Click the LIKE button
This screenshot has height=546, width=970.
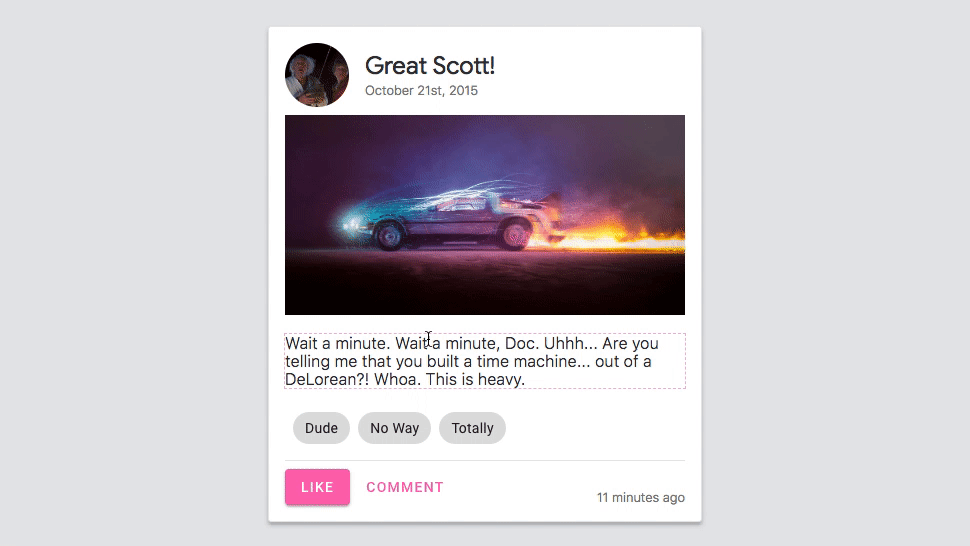point(317,487)
